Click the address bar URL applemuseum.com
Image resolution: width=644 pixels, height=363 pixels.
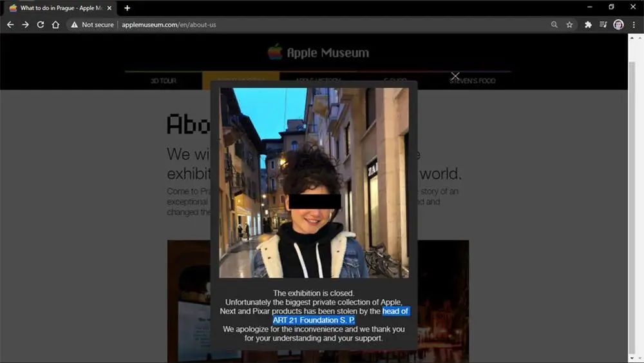pyautogui.click(x=169, y=25)
